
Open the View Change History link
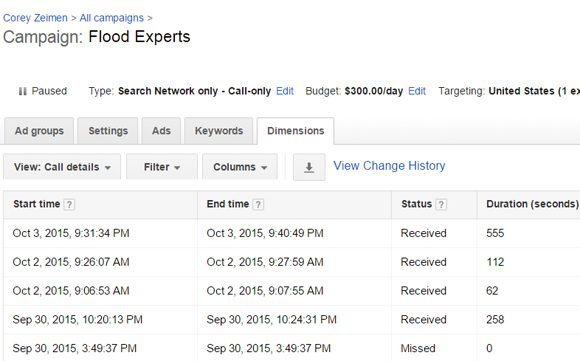(x=389, y=166)
